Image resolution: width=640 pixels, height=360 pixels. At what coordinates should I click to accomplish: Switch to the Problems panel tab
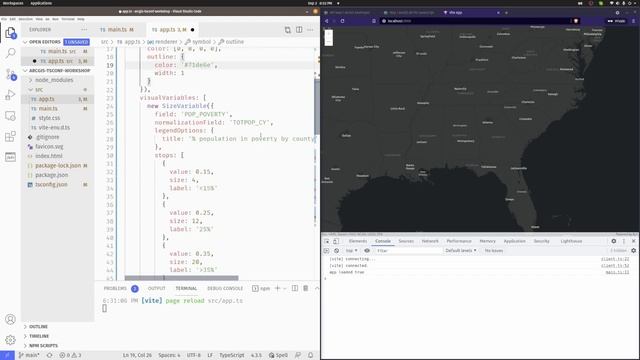coord(115,288)
